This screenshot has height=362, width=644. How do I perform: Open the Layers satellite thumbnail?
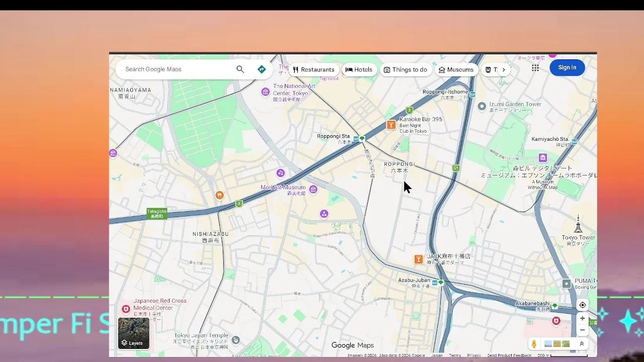[x=134, y=333]
